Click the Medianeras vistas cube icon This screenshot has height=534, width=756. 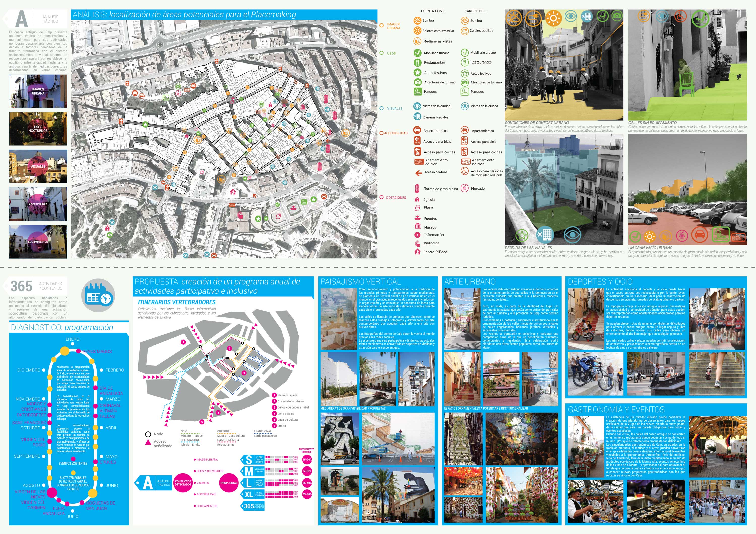pyautogui.click(x=417, y=41)
